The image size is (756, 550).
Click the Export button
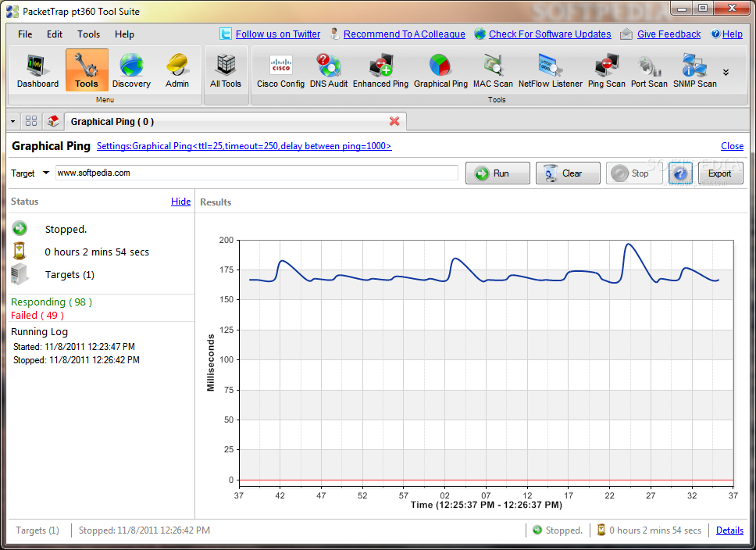pyautogui.click(x=720, y=173)
